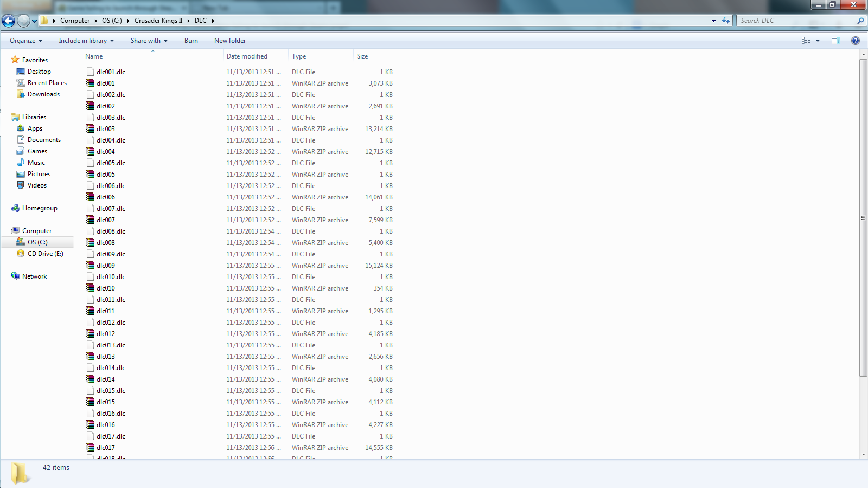The image size is (868, 490).
Task: Expand the Organize dropdown menu
Action: tap(25, 41)
